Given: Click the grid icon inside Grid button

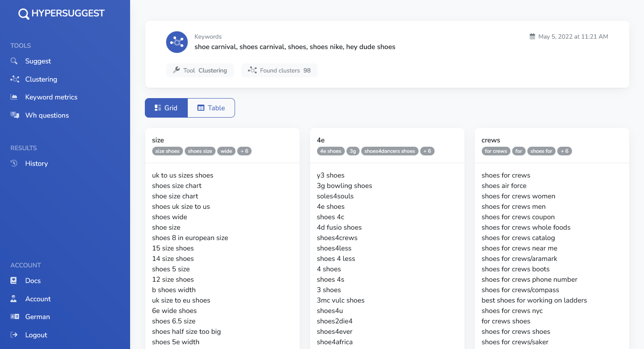Looking at the screenshot, I should click(158, 108).
